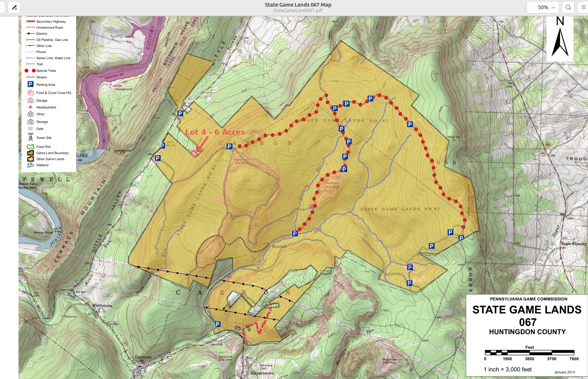Click the Tower Site icon in legend
The width and height of the screenshot is (588, 379).
[x=30, y=137]
